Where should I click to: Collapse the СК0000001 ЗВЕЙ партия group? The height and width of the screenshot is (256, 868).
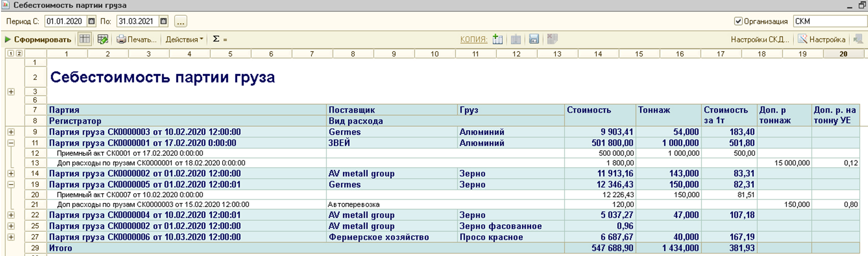click(x=11, y=143)
